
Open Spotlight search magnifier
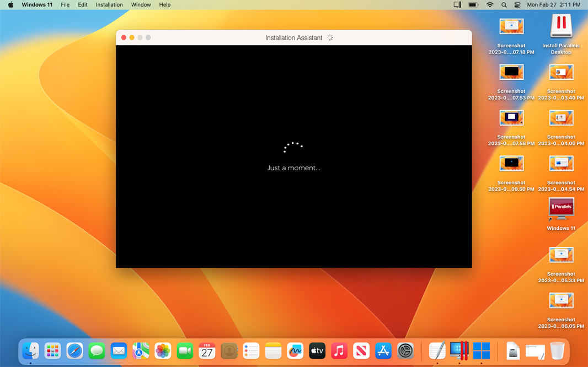coord(504,5)
